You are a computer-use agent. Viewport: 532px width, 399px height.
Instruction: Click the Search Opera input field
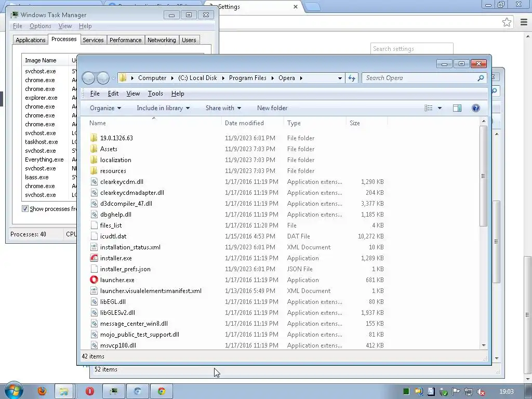420,78
